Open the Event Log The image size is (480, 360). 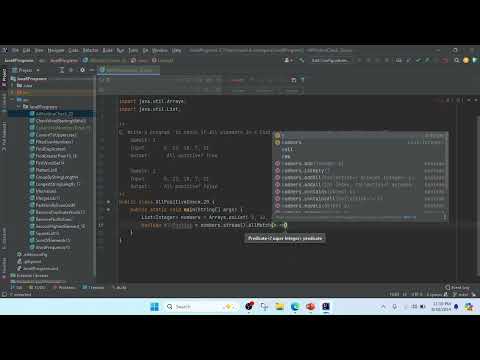457,287
